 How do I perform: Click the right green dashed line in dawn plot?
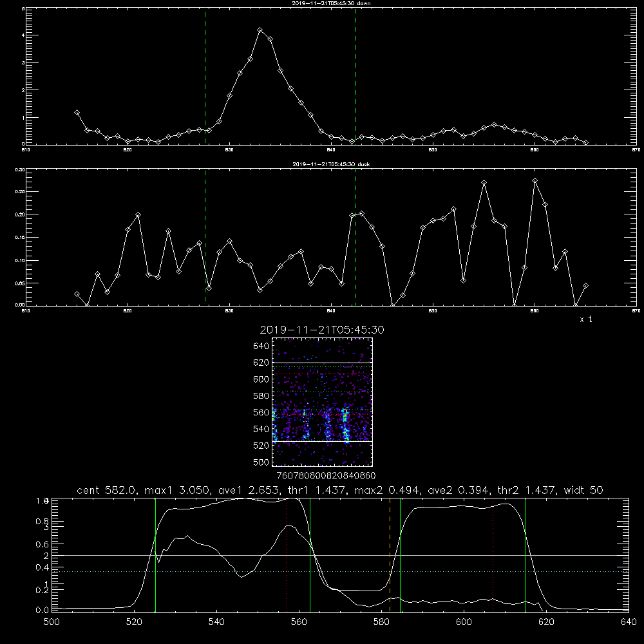(355, 76)
